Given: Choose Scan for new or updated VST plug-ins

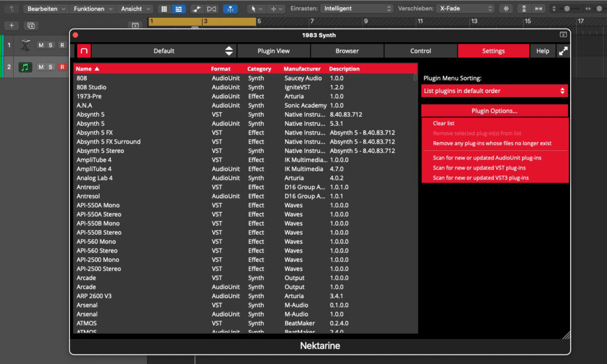Looking at the screenshot, I should click(x=479, y=168).
